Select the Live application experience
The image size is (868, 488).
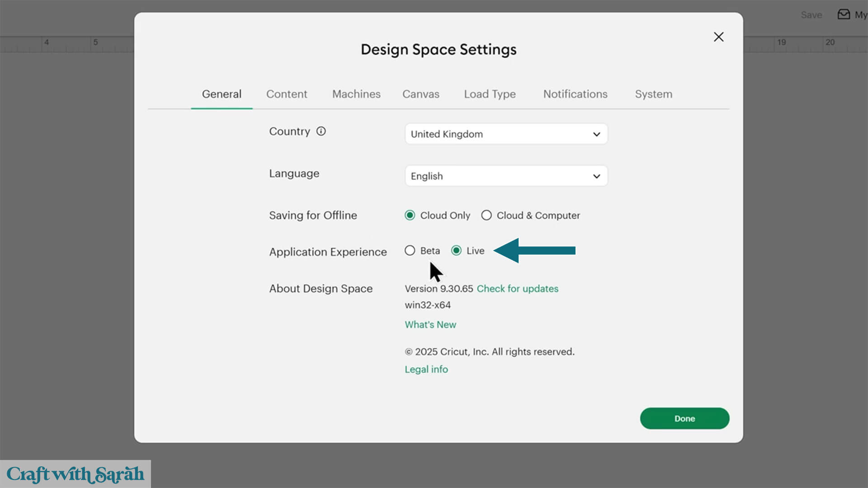tap(457, 251)
